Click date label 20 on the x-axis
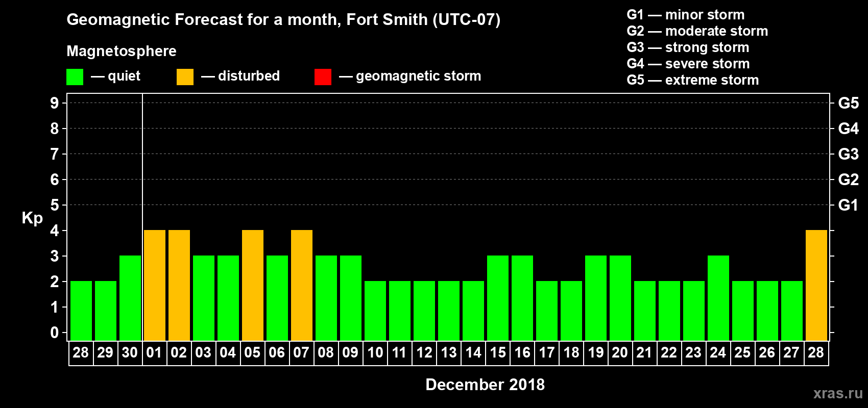Screen dimensions: 868x408 (620, 353)
